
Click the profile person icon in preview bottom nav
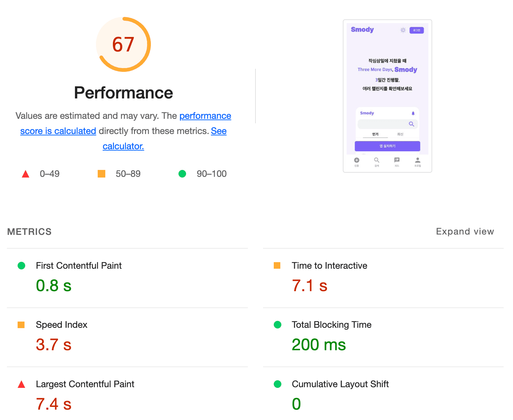click(x=418, y=160)
